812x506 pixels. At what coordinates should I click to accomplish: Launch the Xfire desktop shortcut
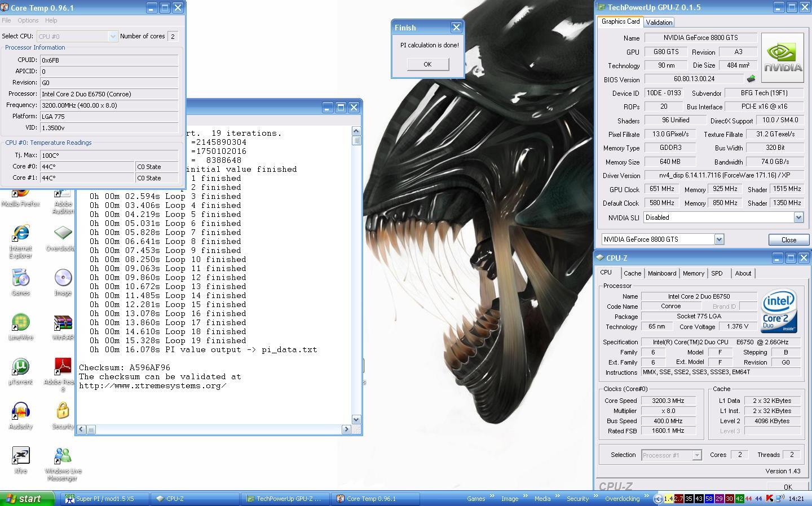(x=20, y=455)
